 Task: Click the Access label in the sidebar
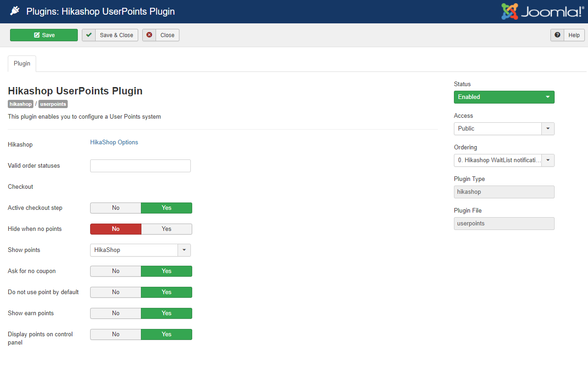464,116
